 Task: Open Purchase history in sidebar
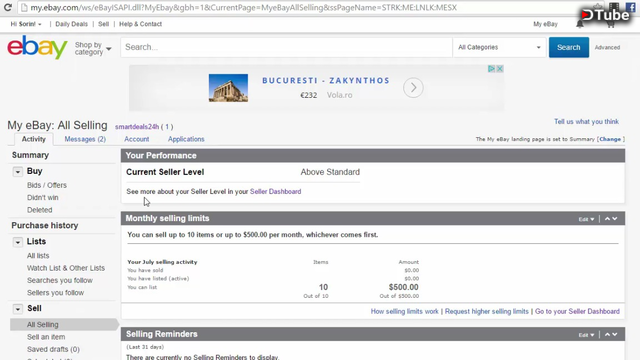coord(44,226)
